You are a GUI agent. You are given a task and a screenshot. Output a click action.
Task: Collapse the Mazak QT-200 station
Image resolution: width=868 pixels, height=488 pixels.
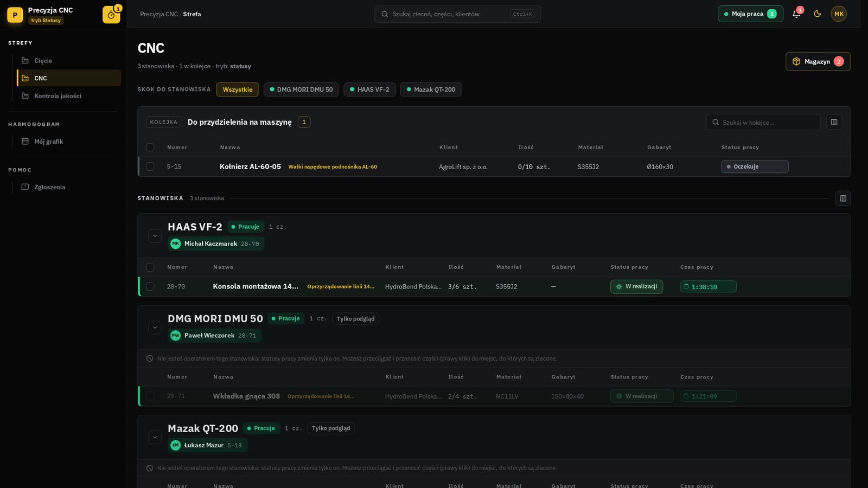(x=155, y=438)
